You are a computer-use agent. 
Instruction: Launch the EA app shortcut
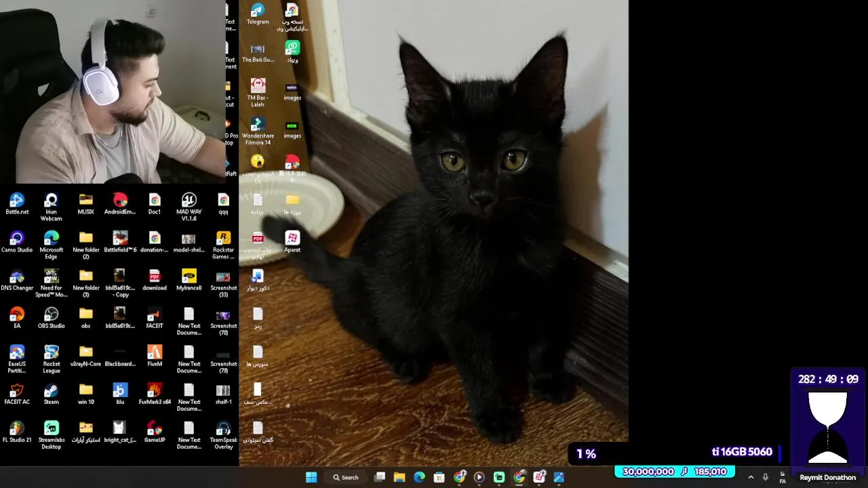point(17,317)
